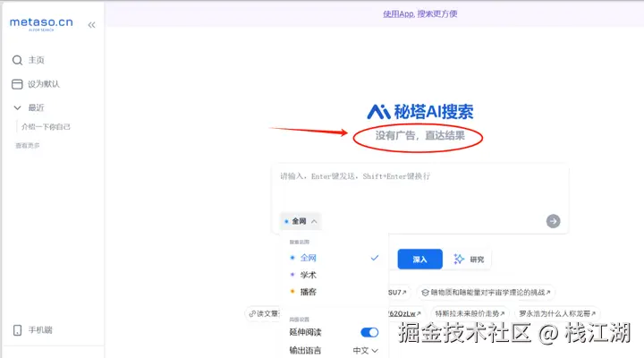Image resolution: width=644 pixels, height=358 pixels.
Task: Collapse the sidebar with the double-chevron icon
Action: [91, 25]
